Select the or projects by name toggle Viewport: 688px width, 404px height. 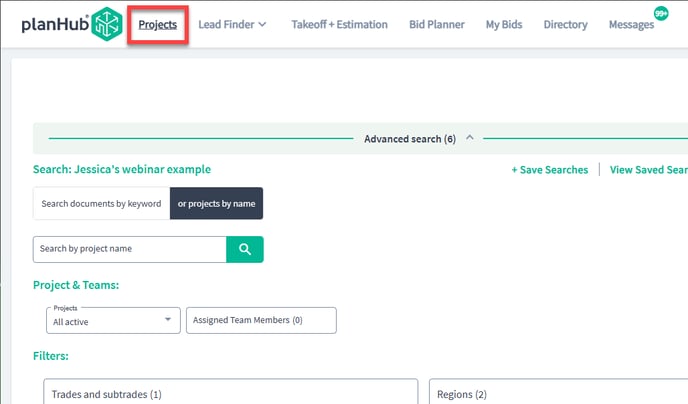[216, 204]
